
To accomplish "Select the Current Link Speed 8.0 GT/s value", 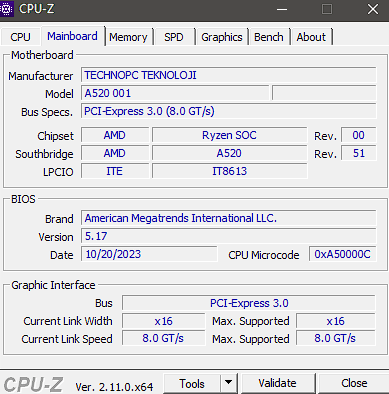I will pos(163,338).
